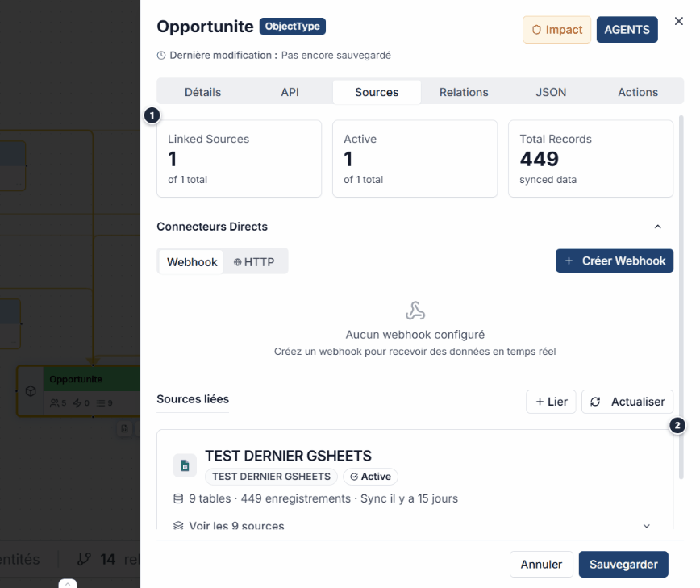Click the Créer Webhook button
This screenshot has height=588, width=700.
point(614,261)
